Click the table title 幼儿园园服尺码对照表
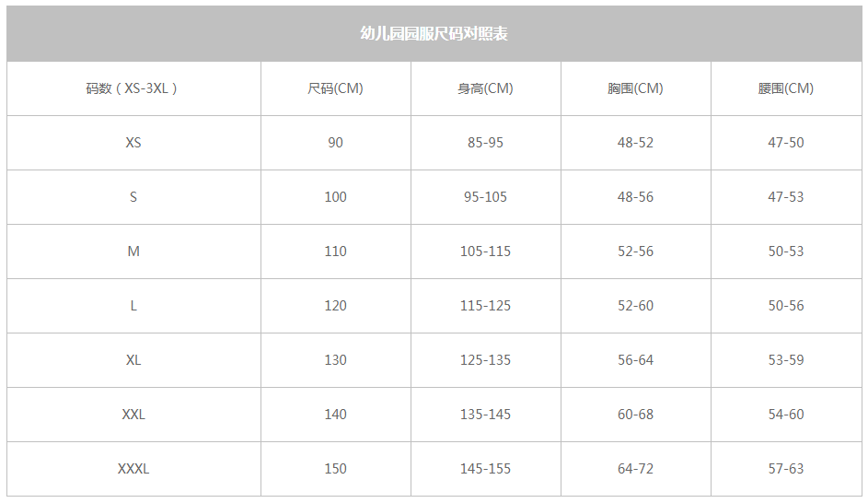This screenshot has width=868, height=503. [434, 34]
